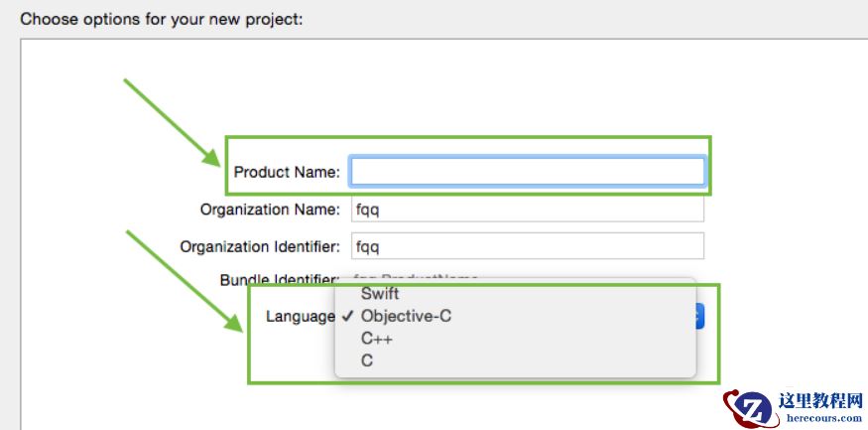This screenshot has height=430, width=868.
Task: Click the Organization Identifier label
Action: (260, 246)
